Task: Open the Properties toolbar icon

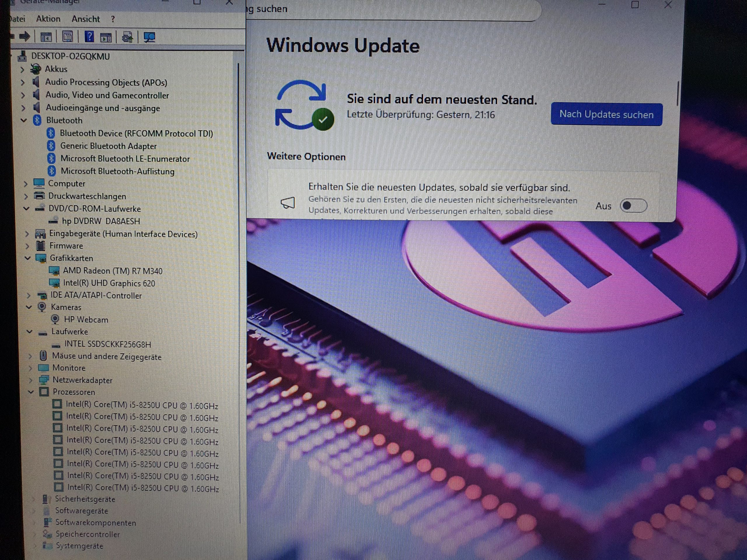Action: 67,37
